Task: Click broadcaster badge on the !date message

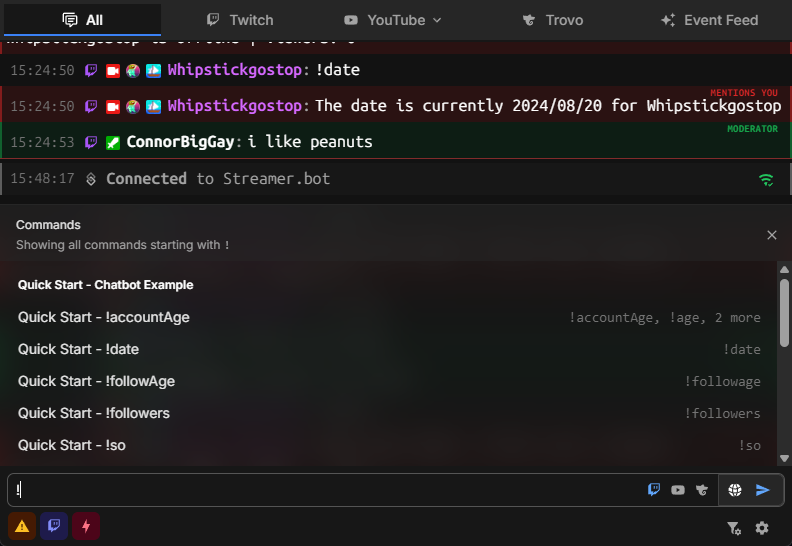Action: tap(113, 71)
